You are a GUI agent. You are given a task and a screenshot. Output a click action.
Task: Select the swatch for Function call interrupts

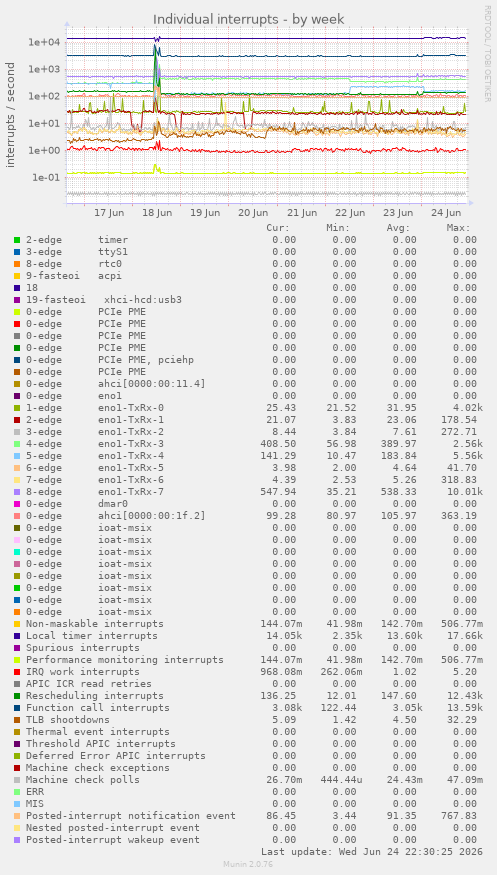17,708
